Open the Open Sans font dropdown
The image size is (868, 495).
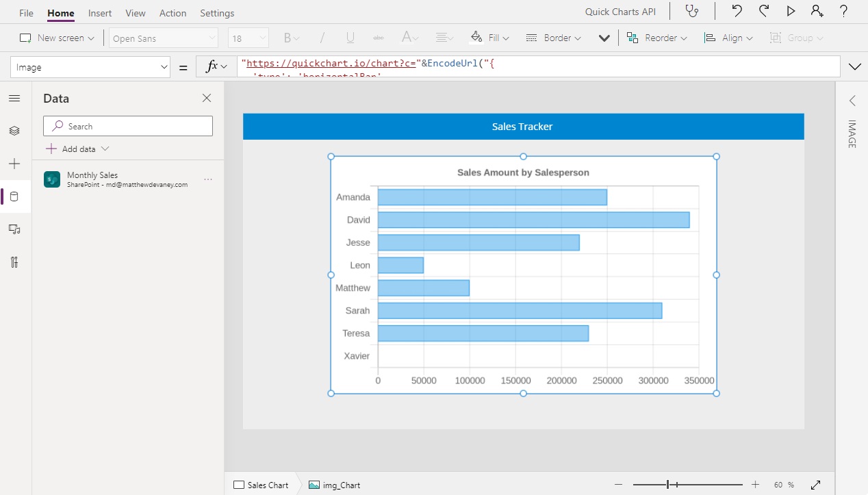click(163, 38)
